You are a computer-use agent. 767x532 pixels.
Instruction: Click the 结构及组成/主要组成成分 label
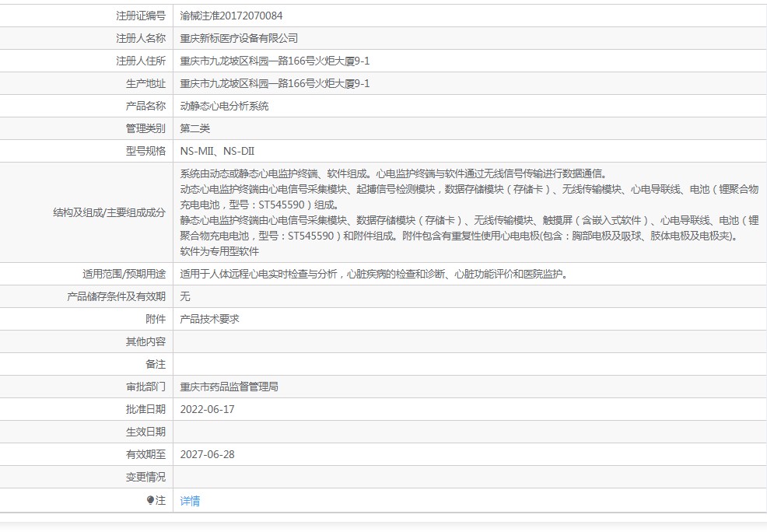pos(109,212)
